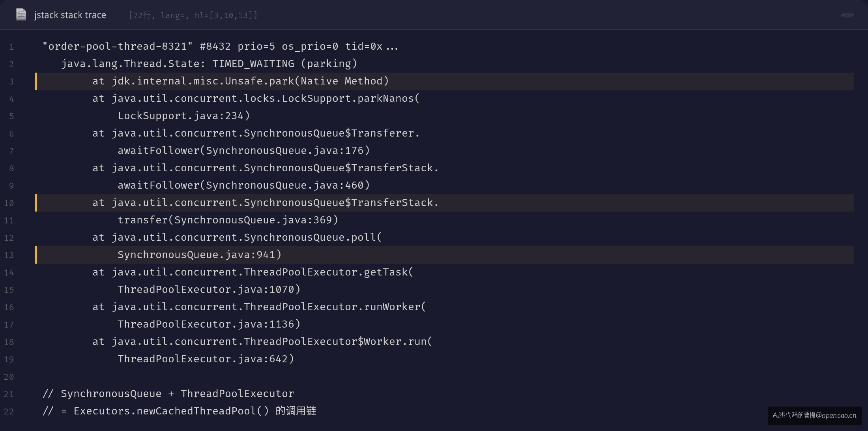Click the Executors.newCachedThreadPool() comment line

click(180, 411)
